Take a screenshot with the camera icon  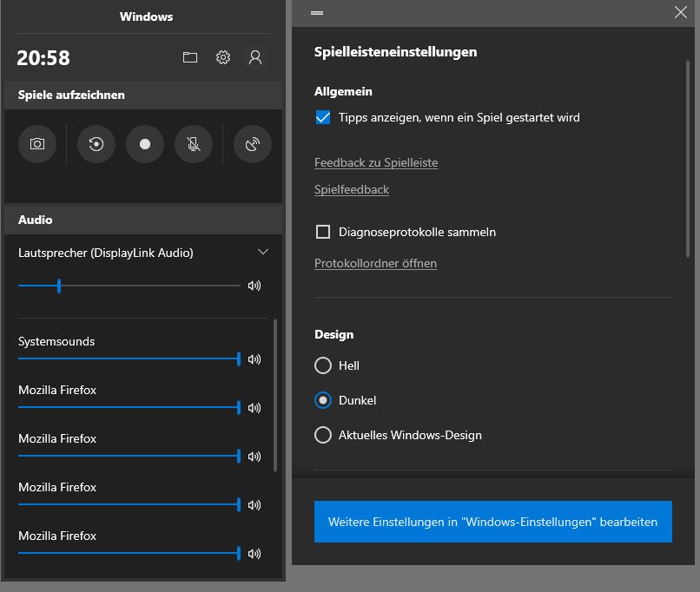37,144
